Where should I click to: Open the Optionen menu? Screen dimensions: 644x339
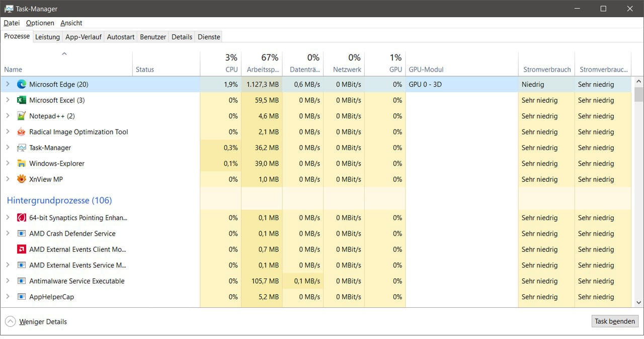tap(40, 23)
